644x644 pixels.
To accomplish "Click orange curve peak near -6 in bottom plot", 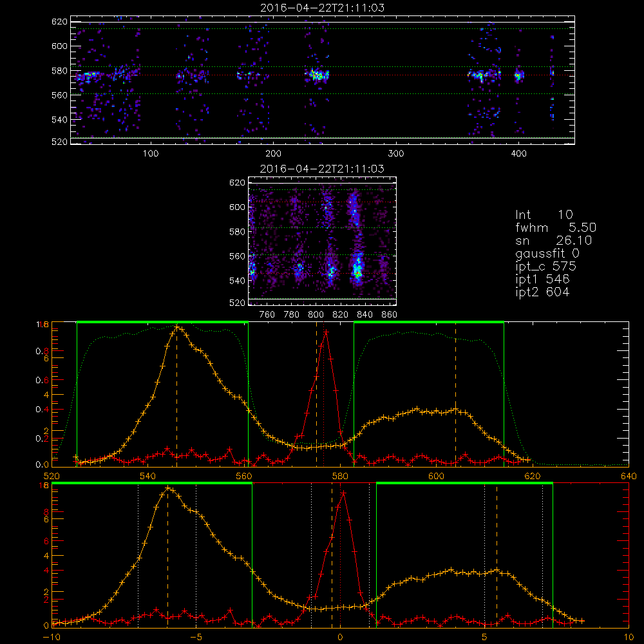I will click(x=167, y=488).
